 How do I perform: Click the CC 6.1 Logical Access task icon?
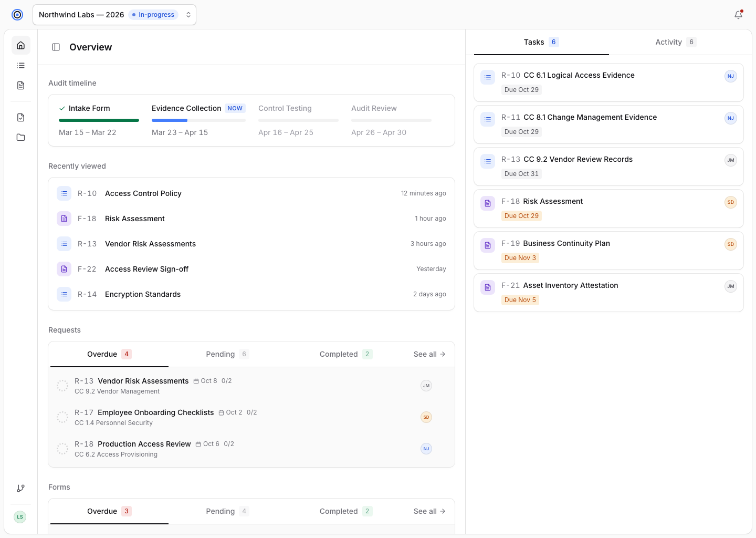(488, 77)
